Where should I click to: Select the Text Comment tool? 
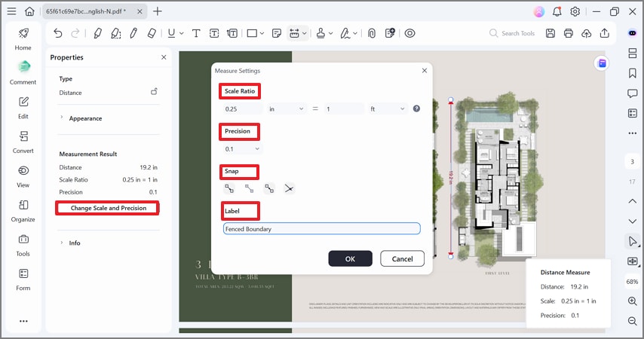click(196, 33)
